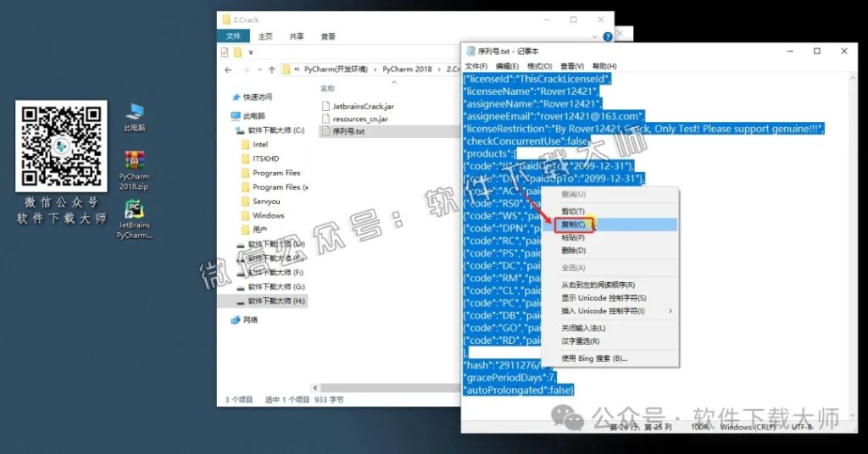
Task: Open the JetBrains PyCharm desktop installer icon
Action: point(134,219)
